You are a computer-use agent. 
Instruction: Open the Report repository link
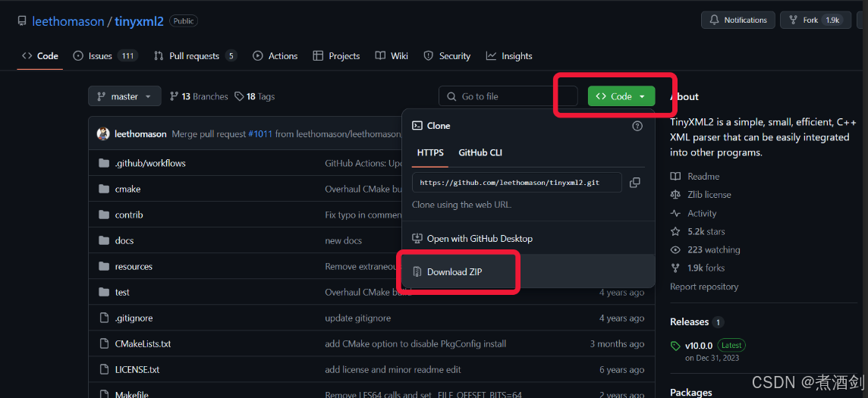pos(704,287)
